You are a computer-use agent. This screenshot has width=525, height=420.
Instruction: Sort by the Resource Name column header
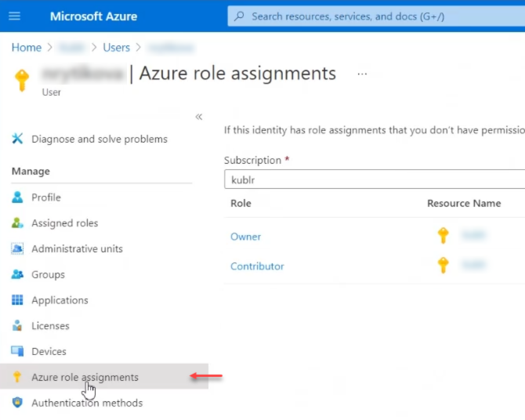(x=464, y=203)
